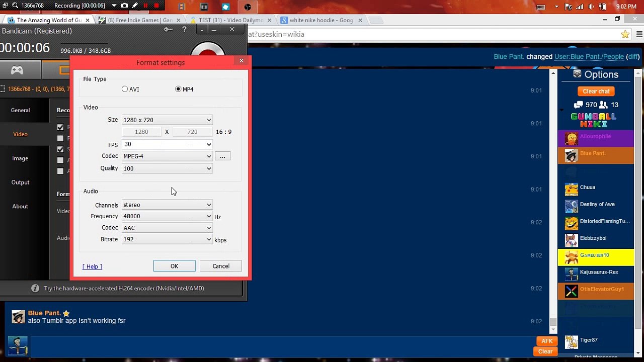
Task: Click the orange Clear chat button
Action: [x=596, y=91]
